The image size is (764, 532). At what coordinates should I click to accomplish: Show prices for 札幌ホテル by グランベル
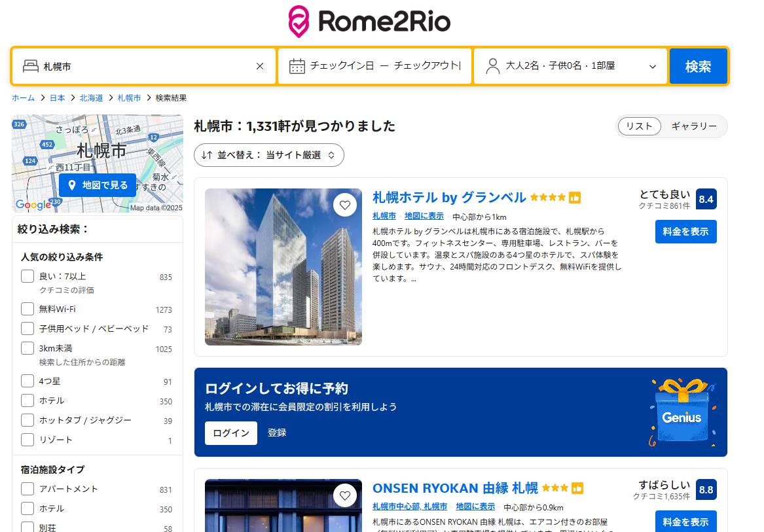click(x=685, y=232)
